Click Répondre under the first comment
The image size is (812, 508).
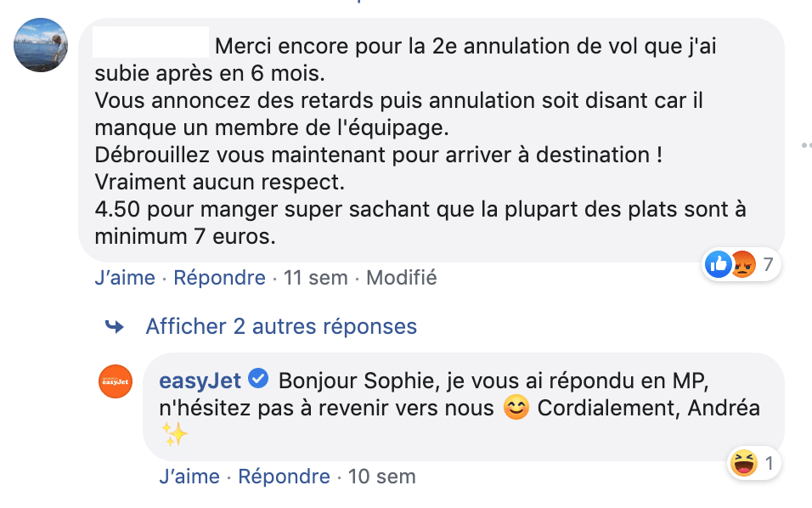pos(220,278)
